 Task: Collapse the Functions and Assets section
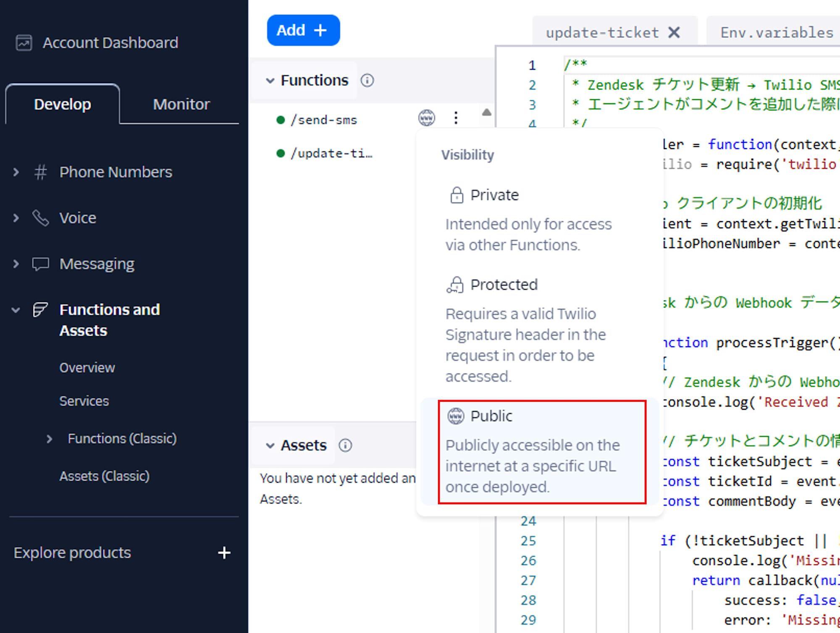[x=16, y=311]
